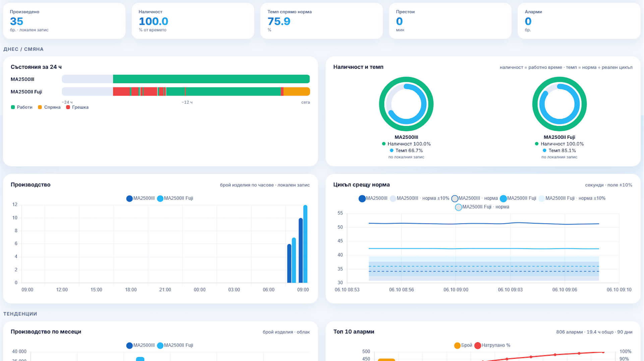This screenshot has height=361, width=644.
Task: Click the orange stopped segment of MA2500II Fuji
Action: pyautogui.click(x=297, y=92)
